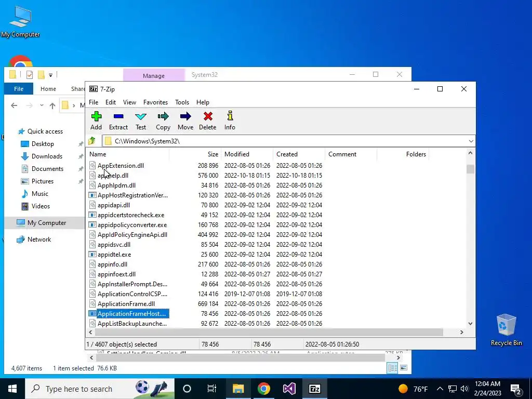Open the recent locations dropdown in Explorer
This screenshot has width=532, height=399.
(x=42, y=105)
